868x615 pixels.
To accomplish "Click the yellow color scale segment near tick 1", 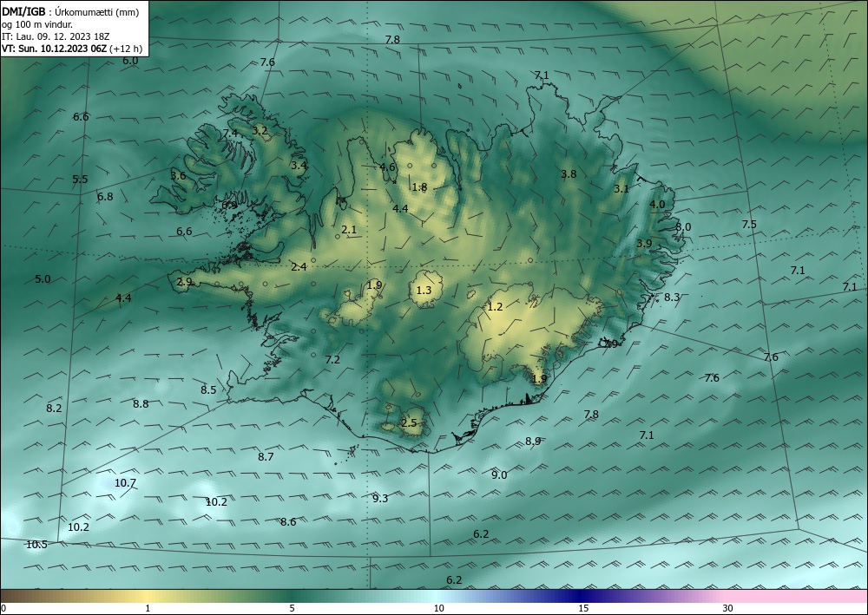I will [x=147, y=596].
